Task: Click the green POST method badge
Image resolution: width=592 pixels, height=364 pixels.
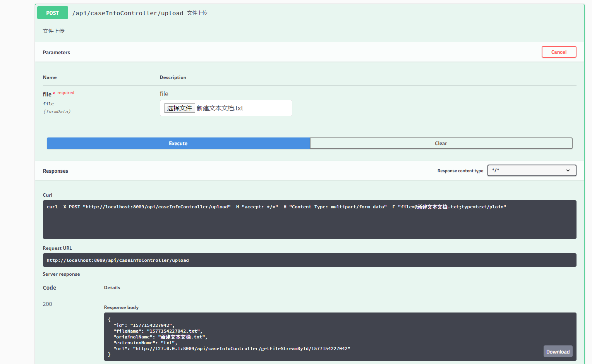Action: [53, 13]
